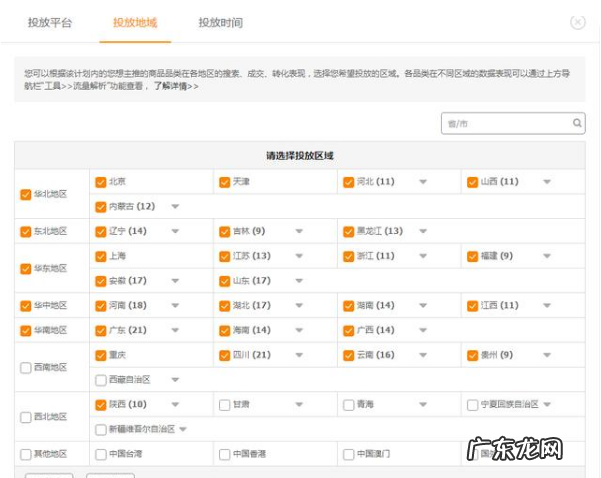Check the 西北地区 region checkbox

[26, 417]
